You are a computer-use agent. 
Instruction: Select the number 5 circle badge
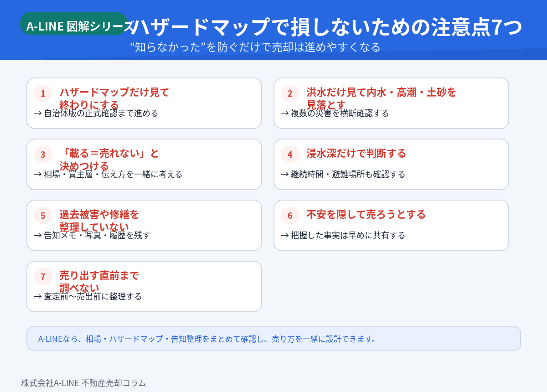43,216
